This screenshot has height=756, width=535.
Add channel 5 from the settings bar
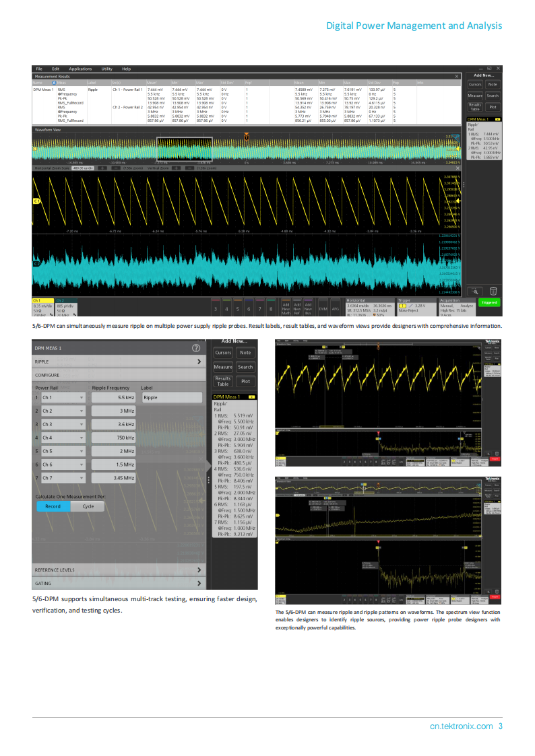point(238,308)
